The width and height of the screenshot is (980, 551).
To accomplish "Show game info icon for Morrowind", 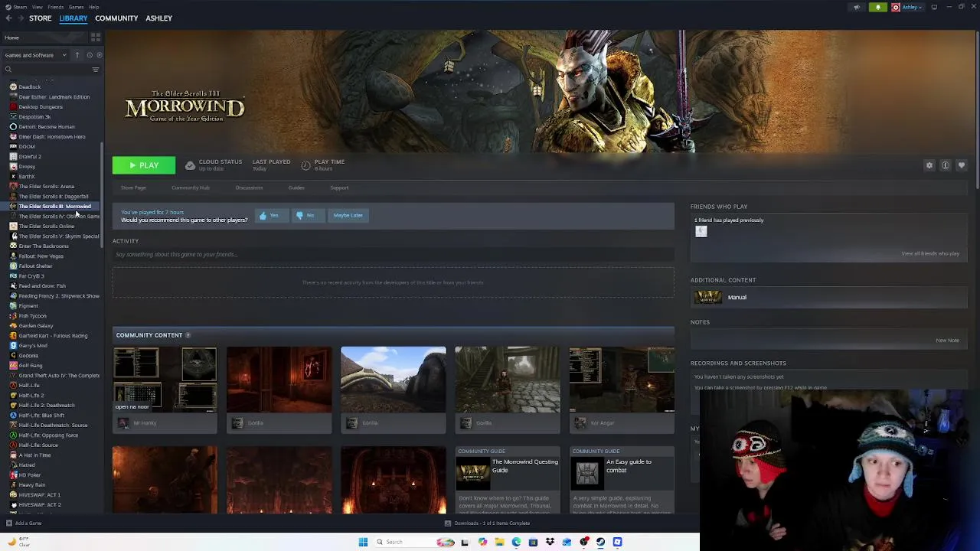I will (946, 165).
